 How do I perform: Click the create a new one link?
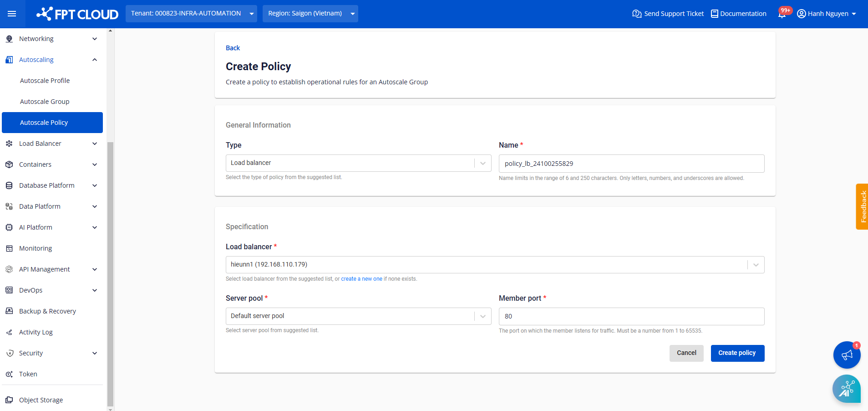tap(361, 278)
